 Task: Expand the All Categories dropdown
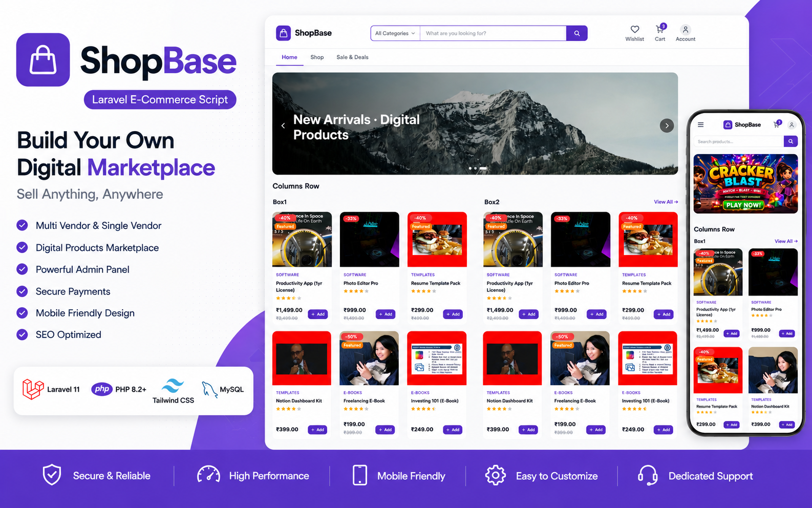[395, 33]
